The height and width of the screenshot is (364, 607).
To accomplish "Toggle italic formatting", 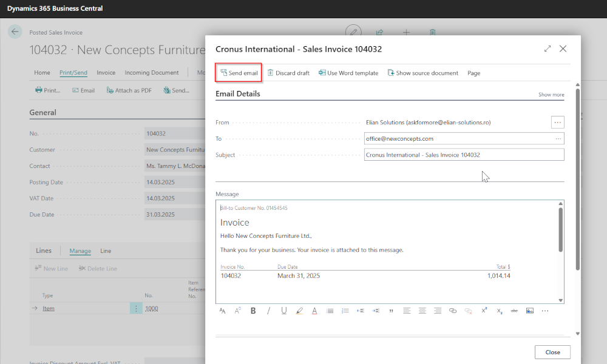I will tap(268, 311).
